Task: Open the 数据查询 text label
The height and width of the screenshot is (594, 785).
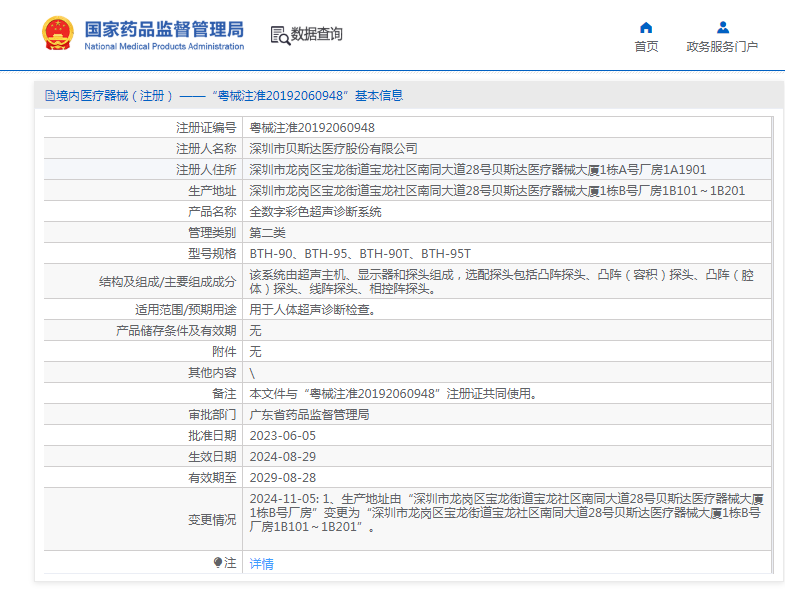Action: (317, 35)
